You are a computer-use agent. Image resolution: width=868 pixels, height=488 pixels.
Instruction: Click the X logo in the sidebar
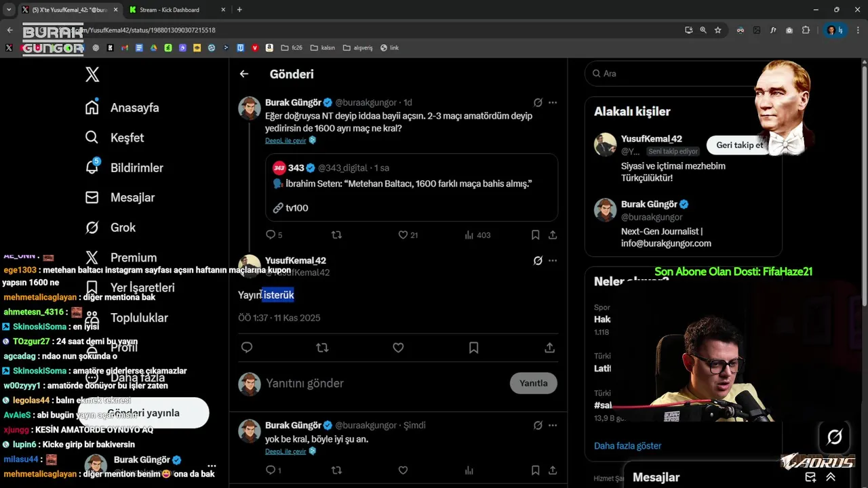click(92, 75)
